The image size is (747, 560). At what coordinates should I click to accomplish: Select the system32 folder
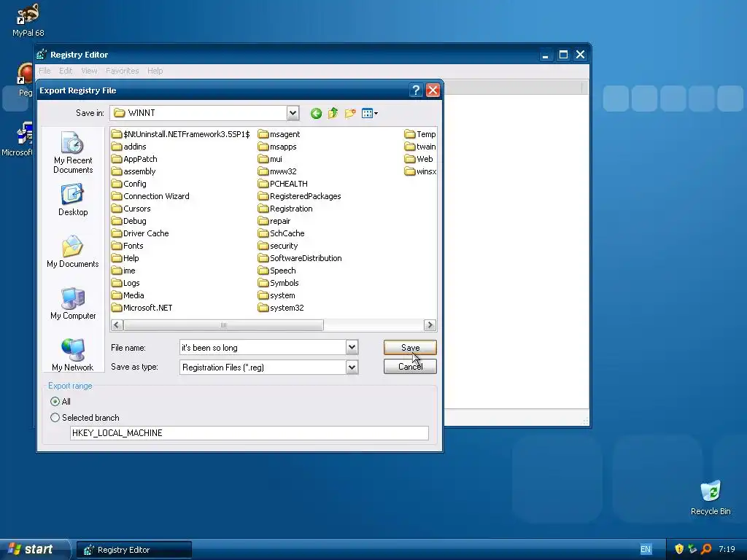[281, 308]
